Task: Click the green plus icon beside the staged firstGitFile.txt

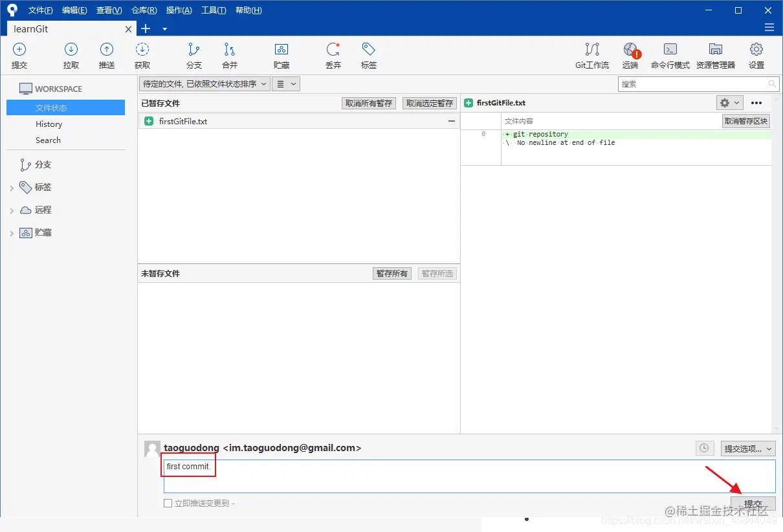Action: (149, 121)
